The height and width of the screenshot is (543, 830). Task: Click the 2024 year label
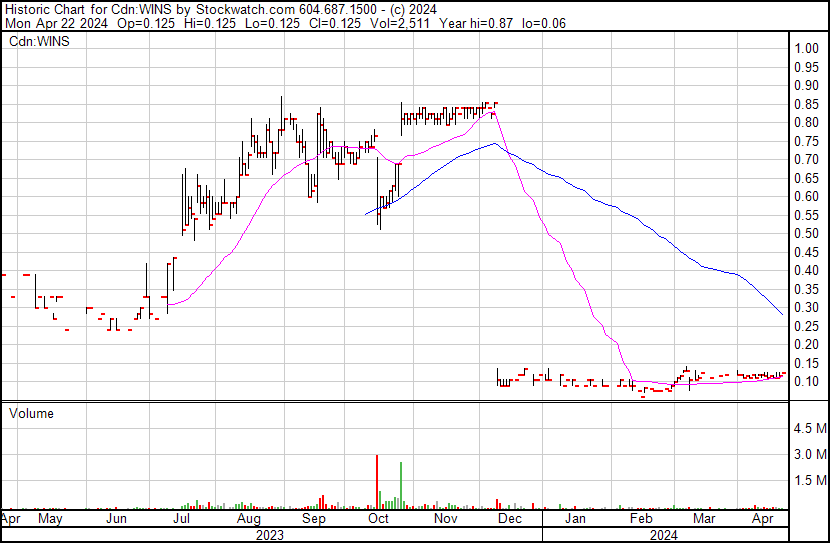point(665,535)
